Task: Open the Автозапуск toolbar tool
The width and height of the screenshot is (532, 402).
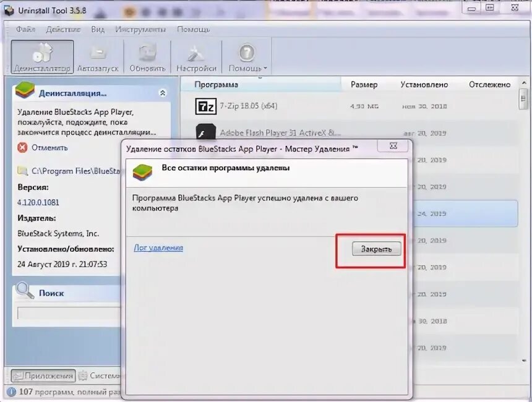Action: click(98, 57)
